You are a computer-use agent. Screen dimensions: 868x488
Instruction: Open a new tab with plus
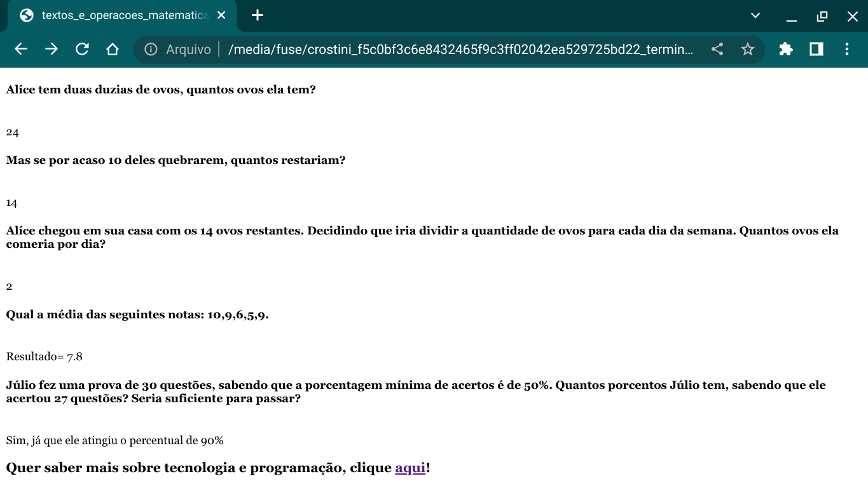(x=258, y=15)
